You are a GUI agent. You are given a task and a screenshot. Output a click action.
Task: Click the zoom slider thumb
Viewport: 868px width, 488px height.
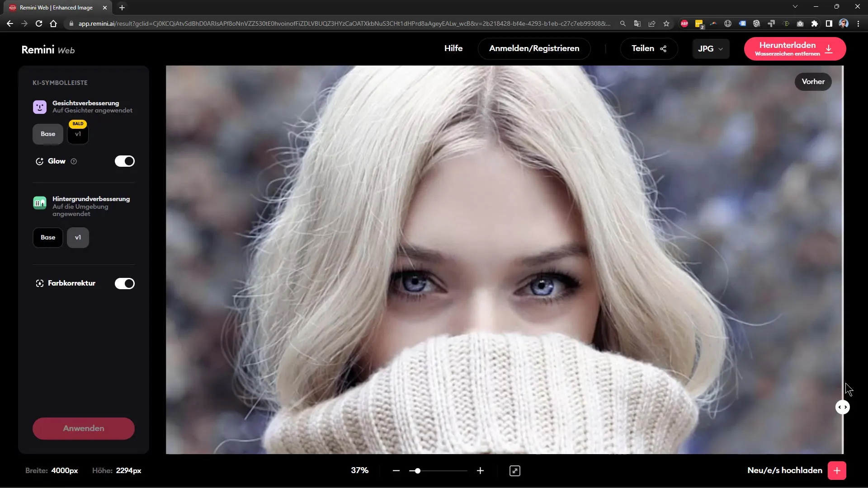coord(418,471)
